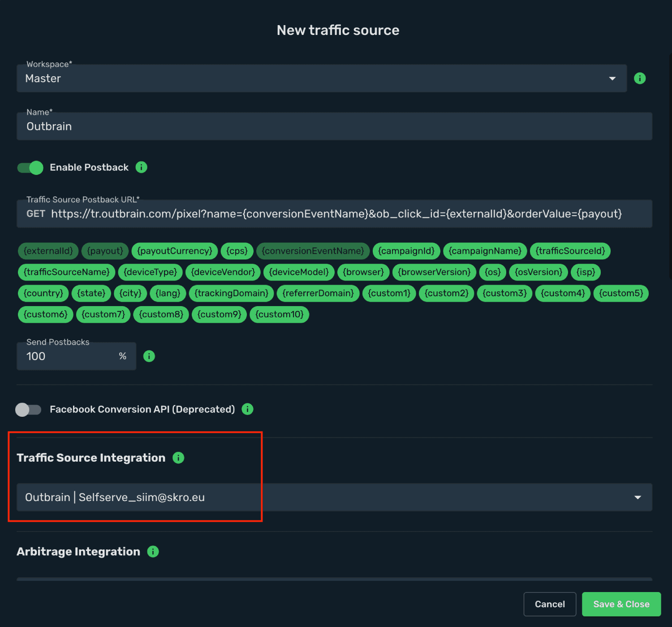Add the {country} token
672x627 pixels.
[x=43, y=293]
